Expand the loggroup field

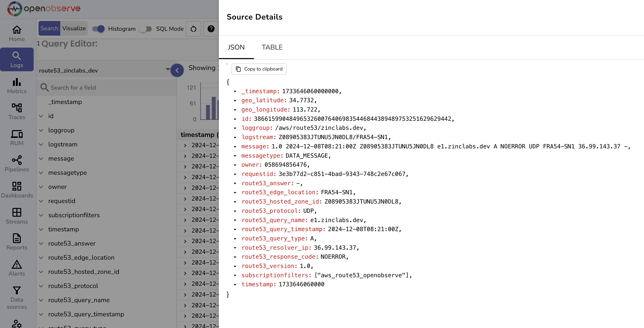pos(41,130)
